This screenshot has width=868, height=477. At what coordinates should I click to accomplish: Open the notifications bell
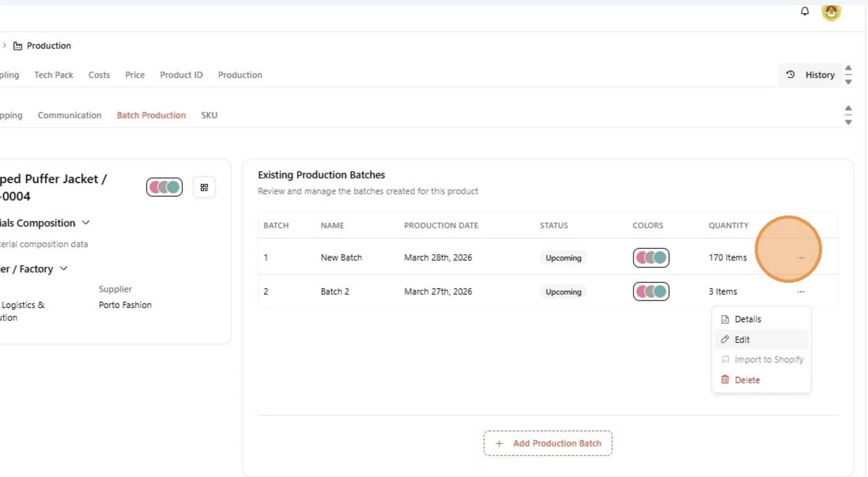click(805, 11)
